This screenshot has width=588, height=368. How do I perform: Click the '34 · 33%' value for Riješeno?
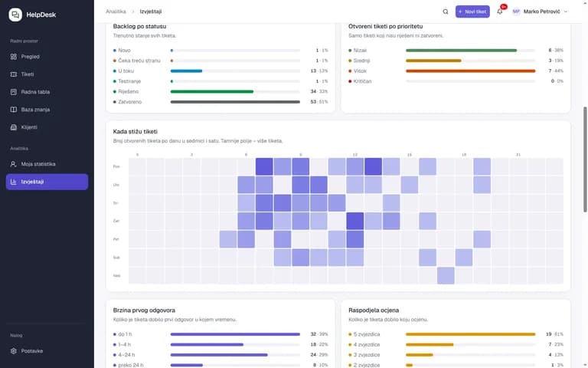click(318, 92)
